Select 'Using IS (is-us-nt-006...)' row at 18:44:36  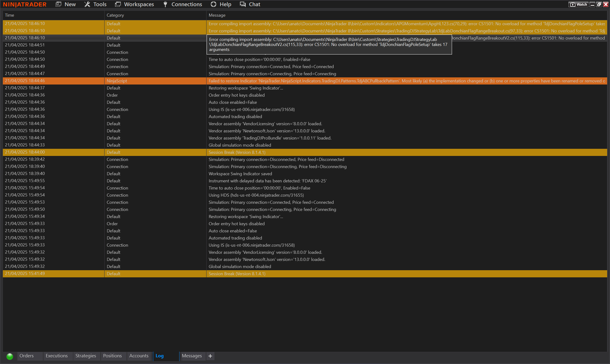coord(305,110)
